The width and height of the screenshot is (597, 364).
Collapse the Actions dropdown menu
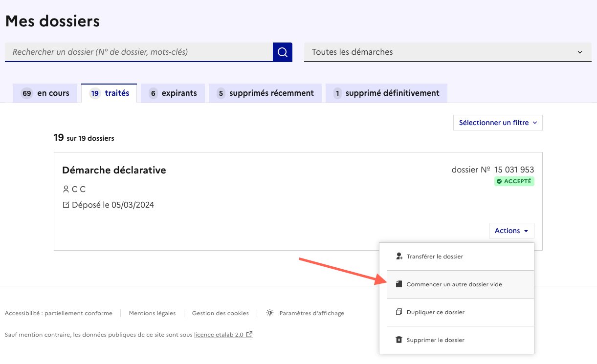point(511,231)
